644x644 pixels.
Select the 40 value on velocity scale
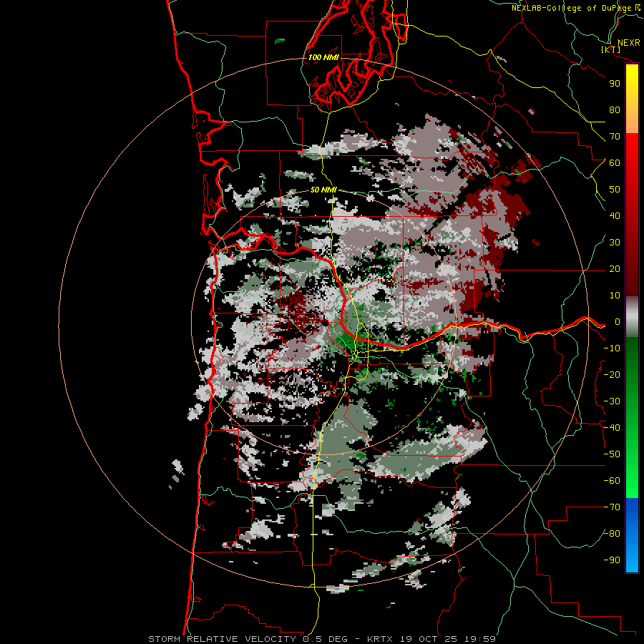pyautogui.click(x=615, y=216)
